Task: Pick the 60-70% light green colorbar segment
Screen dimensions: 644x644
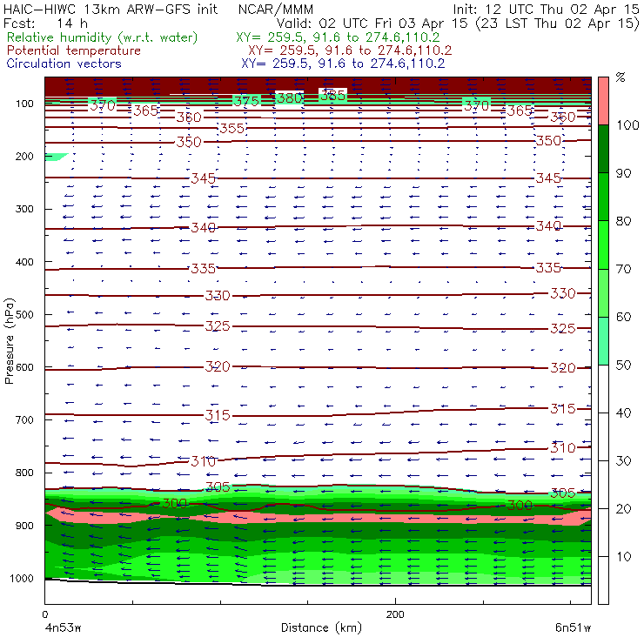Action: pyautogui.click(x=603, y=292)
